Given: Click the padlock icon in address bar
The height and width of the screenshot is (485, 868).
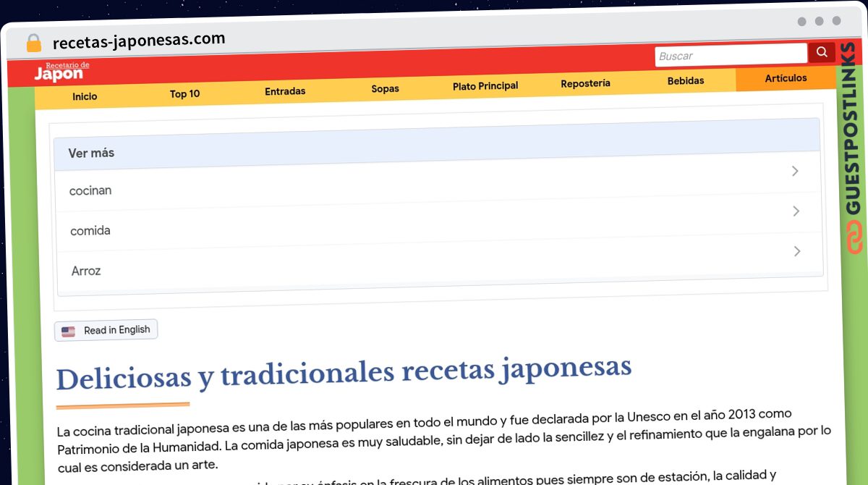Looking at the screenshot, I should click(x=33, y=43).
